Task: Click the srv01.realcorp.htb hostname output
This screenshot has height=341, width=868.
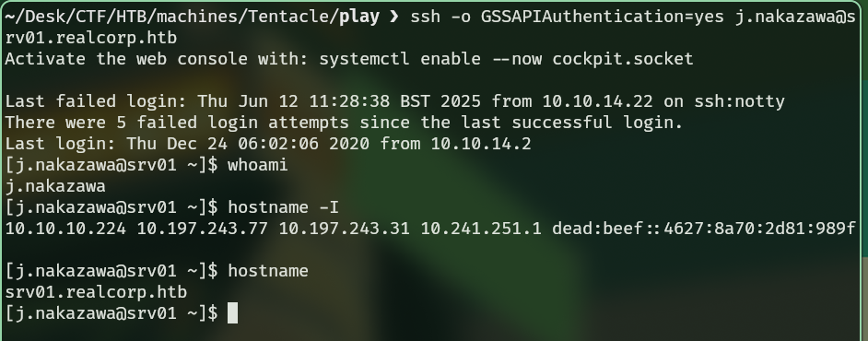Action: pyautogui.click(x=96, y=292)
